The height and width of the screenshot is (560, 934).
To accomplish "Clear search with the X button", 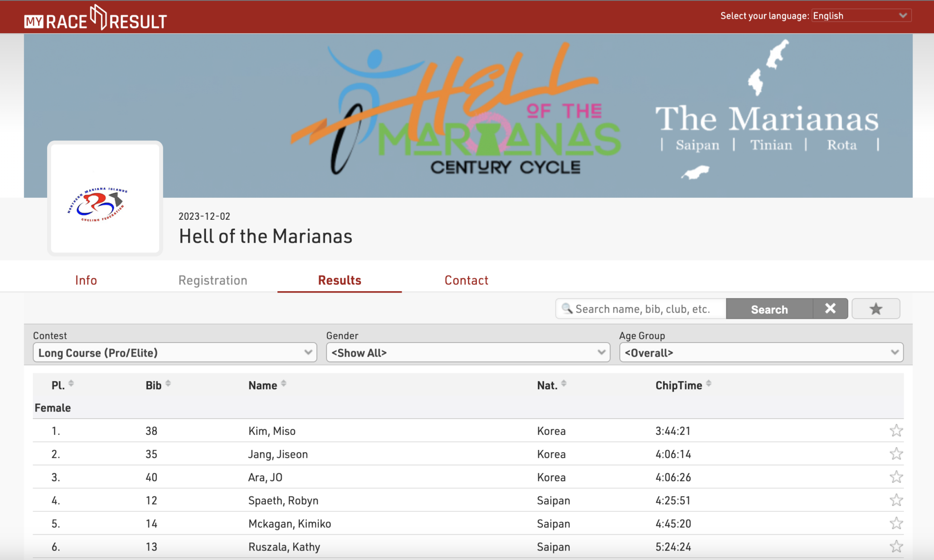I will coord(830,309).
